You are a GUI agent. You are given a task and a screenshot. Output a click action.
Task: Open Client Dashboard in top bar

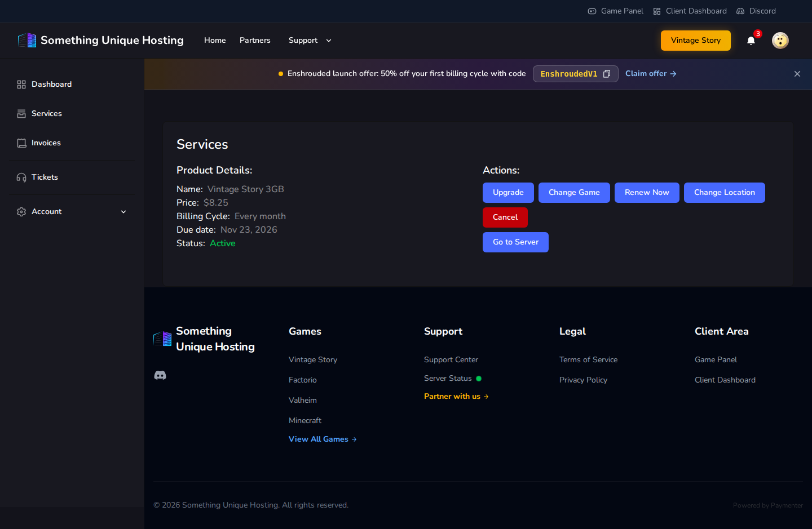point(690,11)
